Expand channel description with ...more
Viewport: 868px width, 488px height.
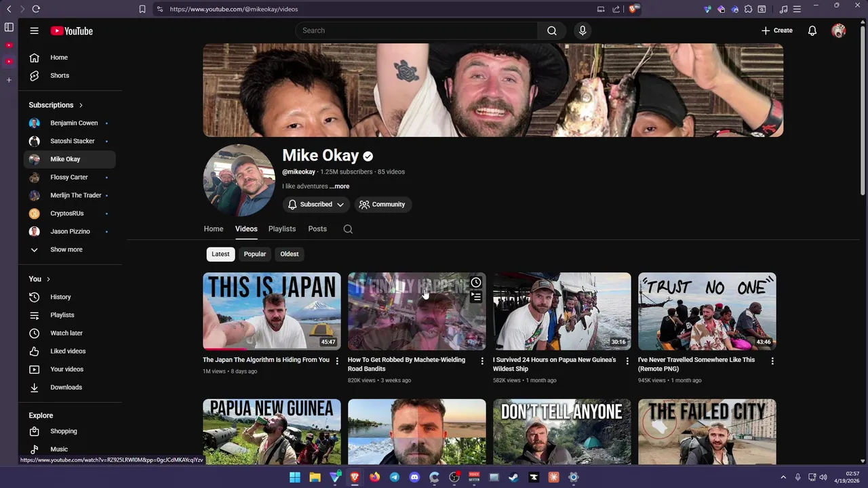pyautogui.click(x=339, y=186)
